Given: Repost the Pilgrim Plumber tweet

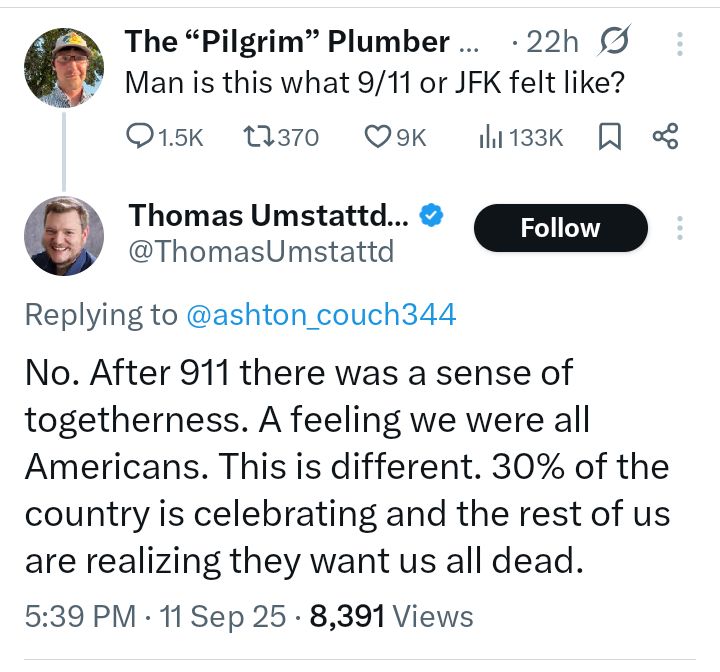Looking at the screenshot, I should tap(259, 136).
